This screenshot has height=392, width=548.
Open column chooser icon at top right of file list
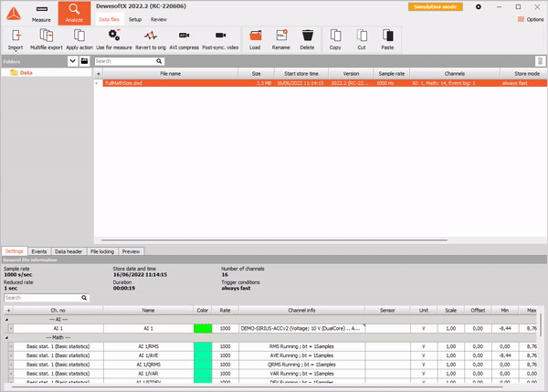pos(540,61)
